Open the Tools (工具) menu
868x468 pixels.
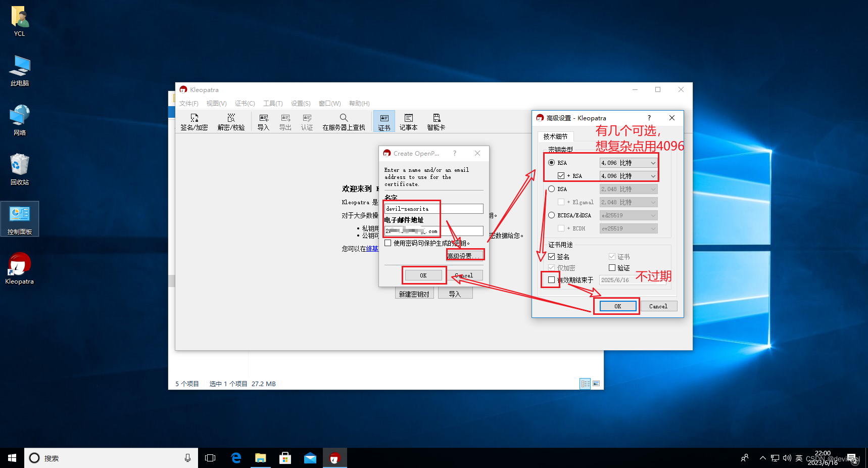tap(273, 104)
